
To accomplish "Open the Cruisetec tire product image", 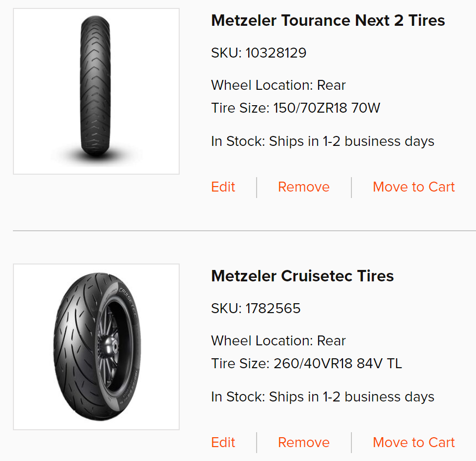I will [x=96, y=346].
